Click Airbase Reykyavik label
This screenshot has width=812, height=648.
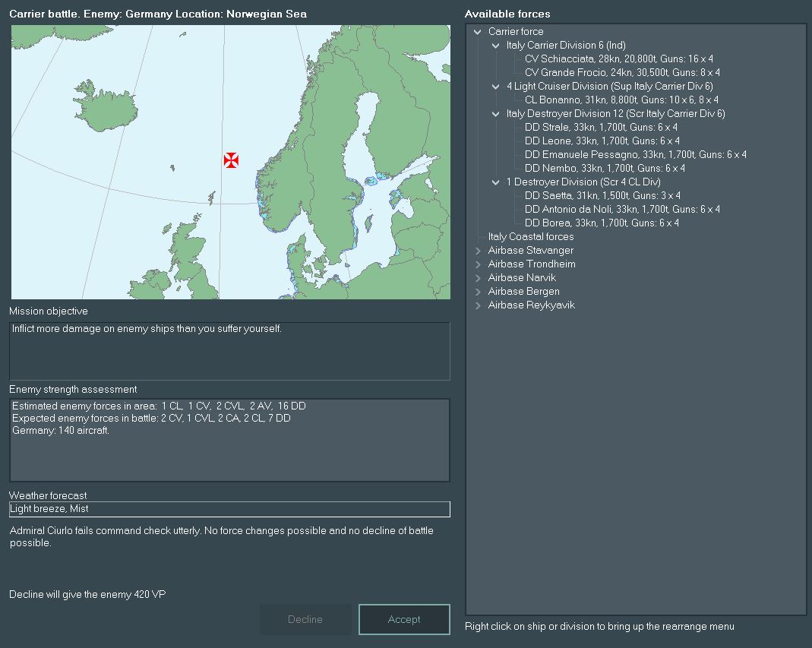(531, 305)
